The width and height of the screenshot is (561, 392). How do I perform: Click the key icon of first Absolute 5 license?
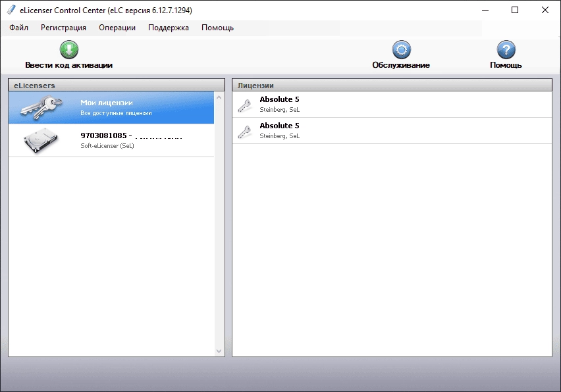(245, 105)
